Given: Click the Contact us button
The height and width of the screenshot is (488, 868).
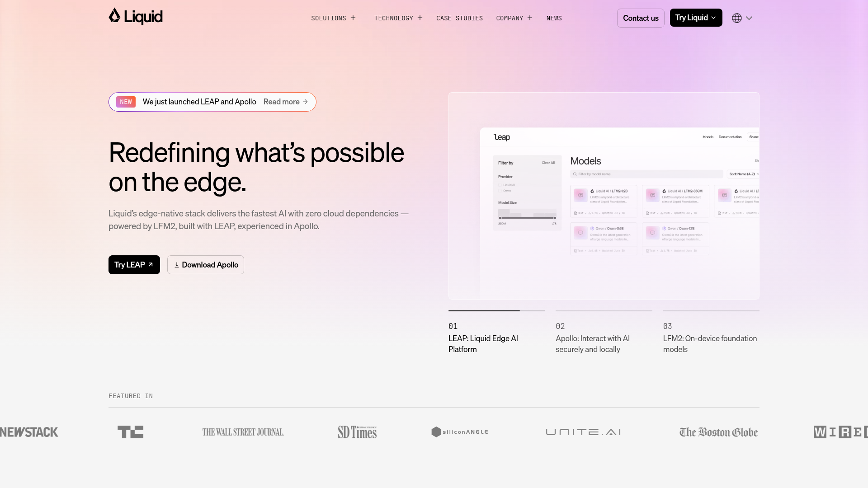Looking at the screenshot, I should [x=641, y=18].
